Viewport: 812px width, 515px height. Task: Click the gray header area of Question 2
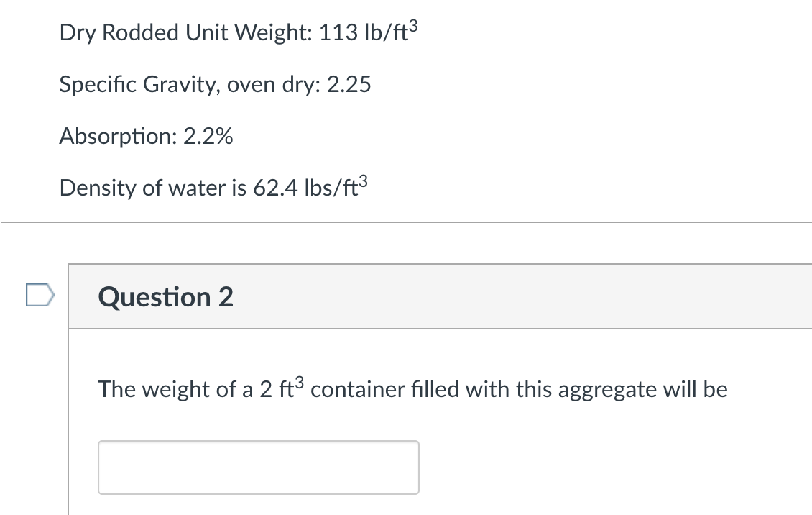coord(503,296)
